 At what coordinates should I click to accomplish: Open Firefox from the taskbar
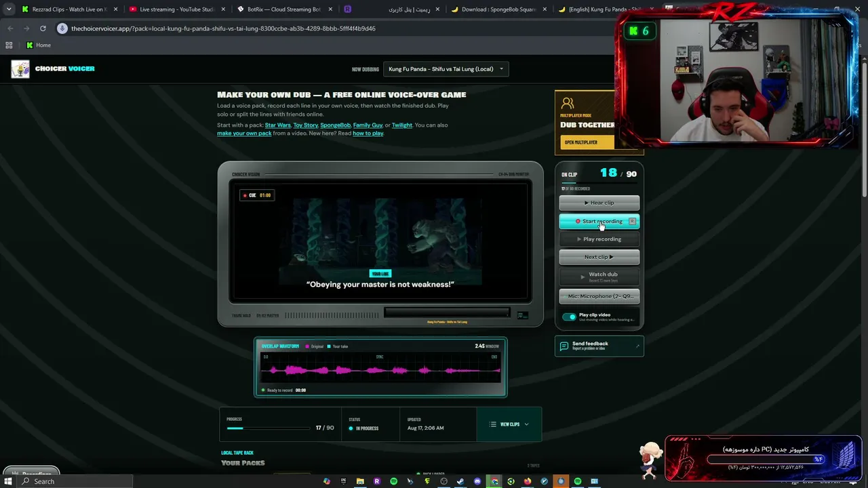click(x=528, y=481)
